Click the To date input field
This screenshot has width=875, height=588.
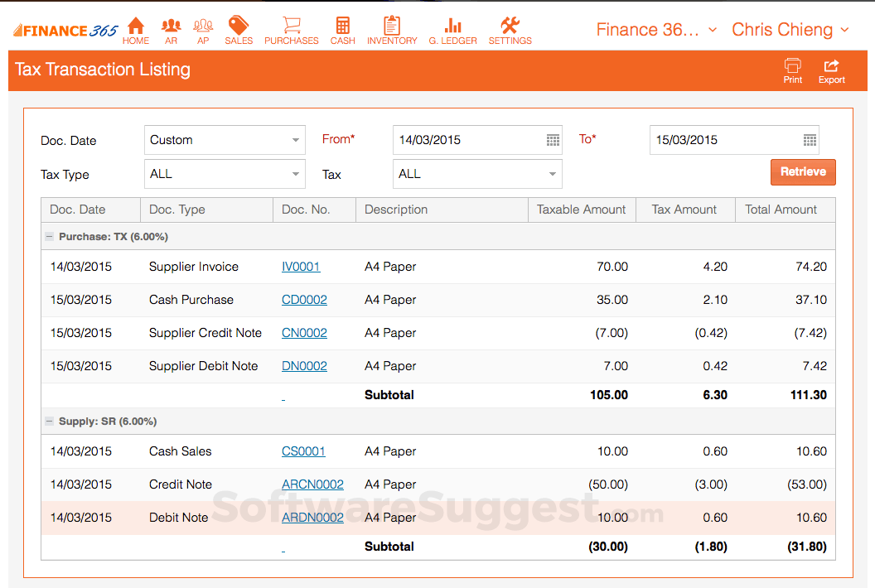[723, 140]
